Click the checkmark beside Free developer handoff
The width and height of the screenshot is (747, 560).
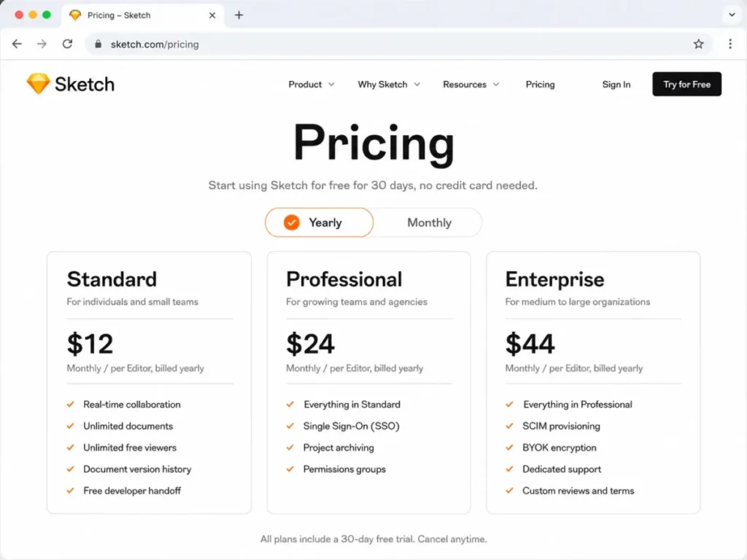coord(71,491)
